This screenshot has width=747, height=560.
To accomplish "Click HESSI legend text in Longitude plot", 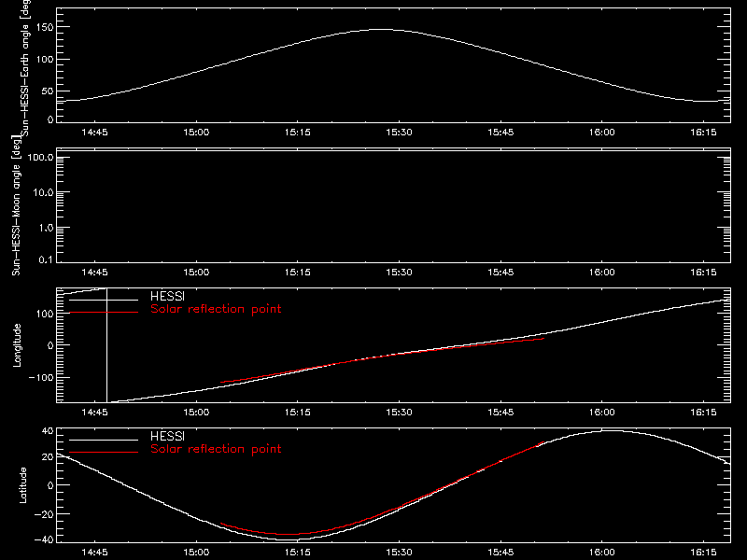I will click(167, 296).
